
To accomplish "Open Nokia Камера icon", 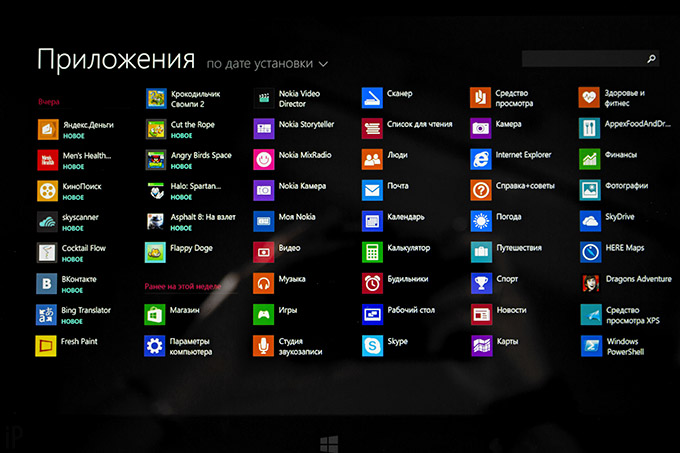I will [264, 191].
